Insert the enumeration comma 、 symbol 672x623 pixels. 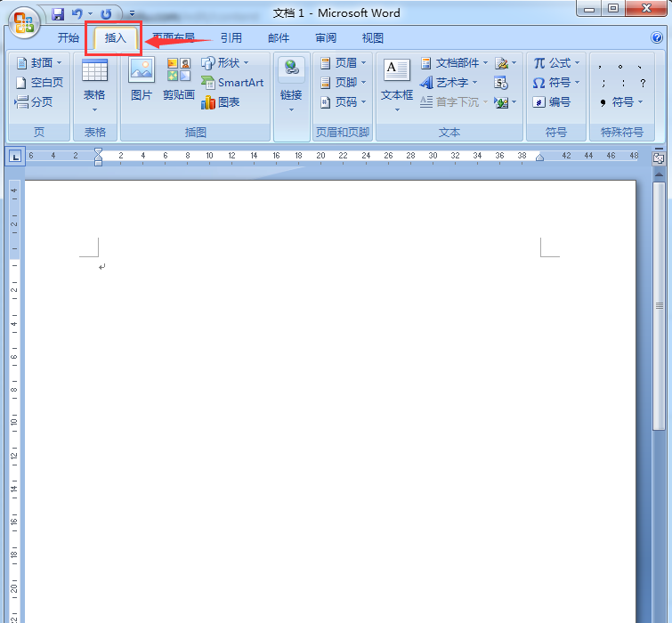click(x=640, y=66)
